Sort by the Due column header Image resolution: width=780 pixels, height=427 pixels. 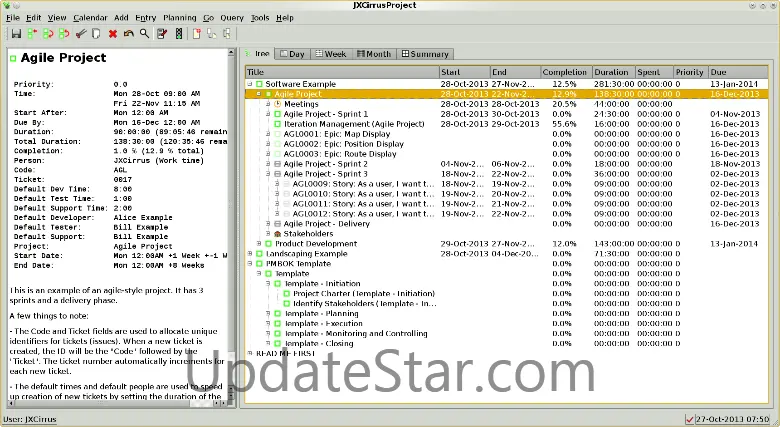click(x=738, y=72)
